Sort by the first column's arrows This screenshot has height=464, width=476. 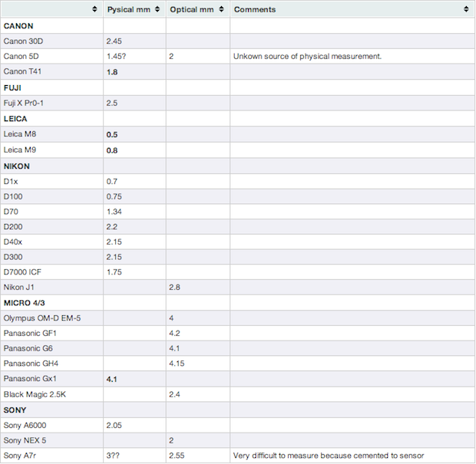pos(94,9)
